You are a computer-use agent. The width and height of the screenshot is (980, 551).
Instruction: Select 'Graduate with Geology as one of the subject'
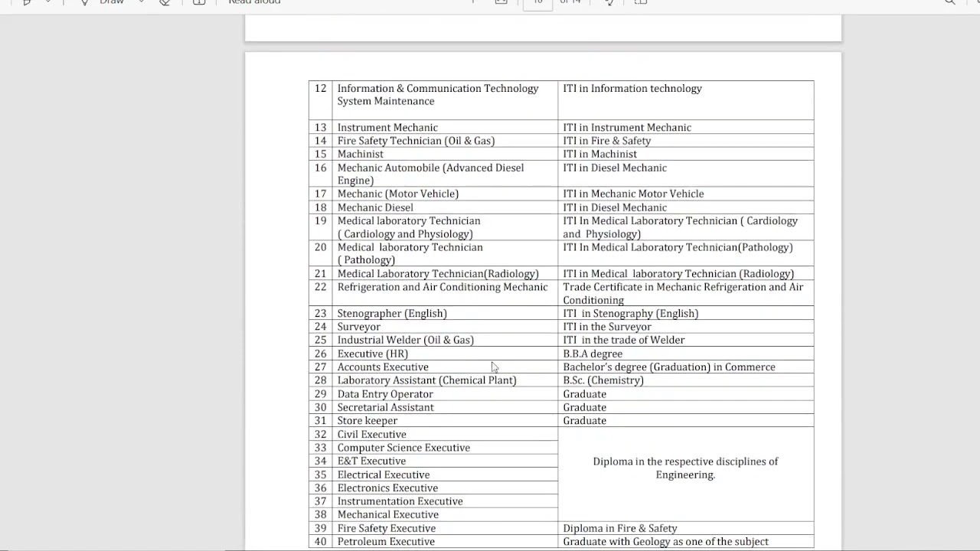666,542
